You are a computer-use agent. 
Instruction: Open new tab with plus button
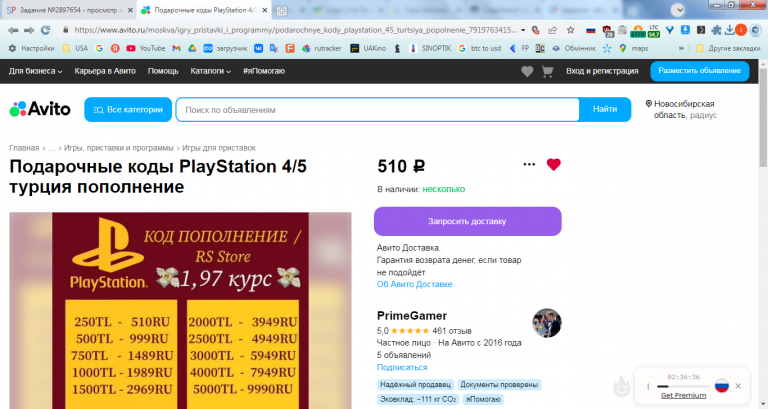coord(282,10)
